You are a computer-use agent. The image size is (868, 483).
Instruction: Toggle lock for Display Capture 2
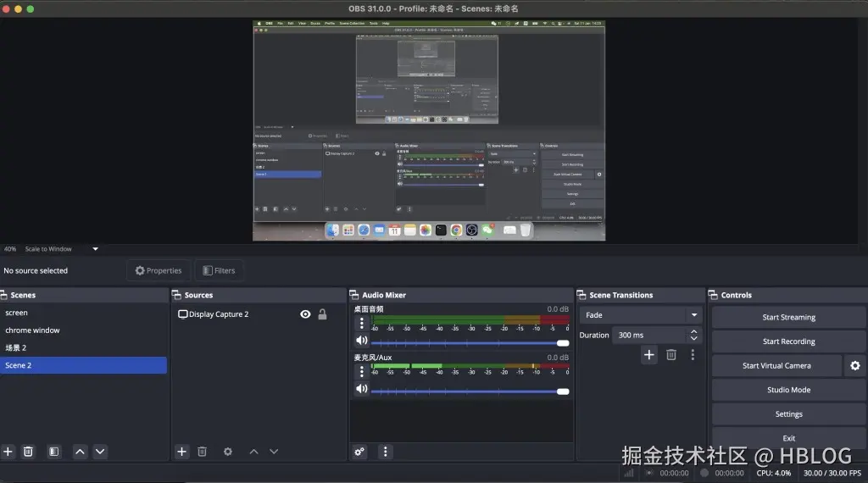click(322, 314)
